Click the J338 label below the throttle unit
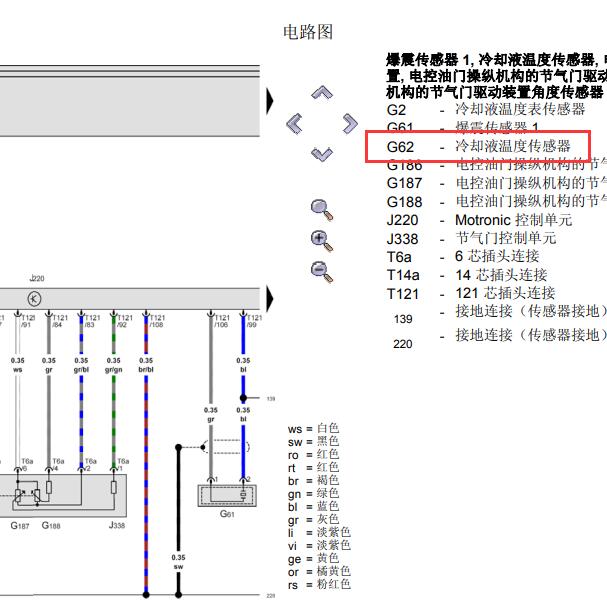 pos(117,525)
